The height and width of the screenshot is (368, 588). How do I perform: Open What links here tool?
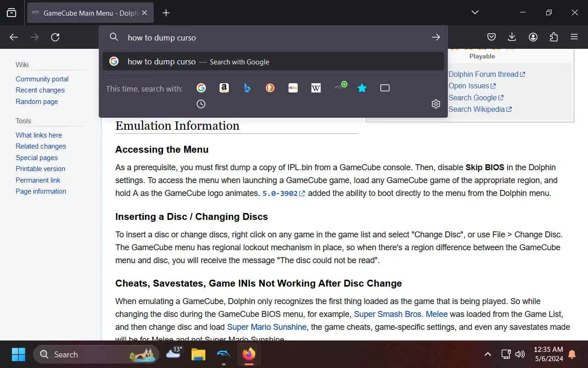[x=39, y=135]
